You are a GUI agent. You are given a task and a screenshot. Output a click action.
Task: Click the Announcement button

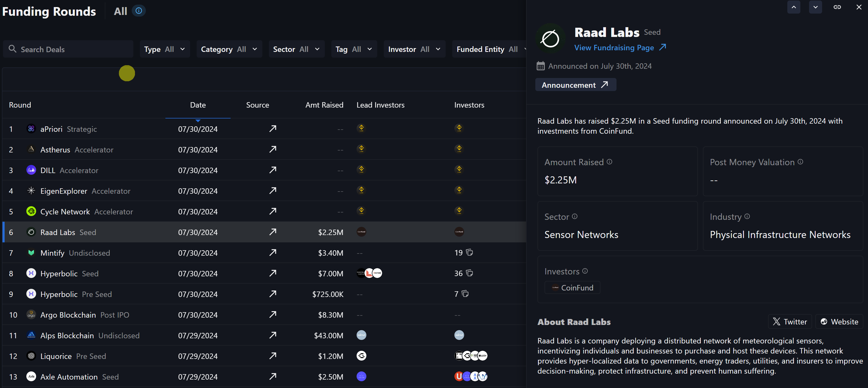pos(575,85)
